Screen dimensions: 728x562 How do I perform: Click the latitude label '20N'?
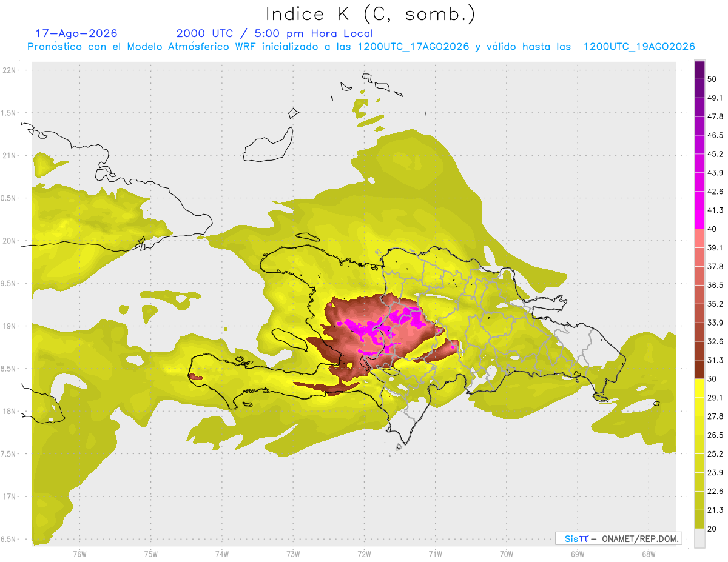9,241
